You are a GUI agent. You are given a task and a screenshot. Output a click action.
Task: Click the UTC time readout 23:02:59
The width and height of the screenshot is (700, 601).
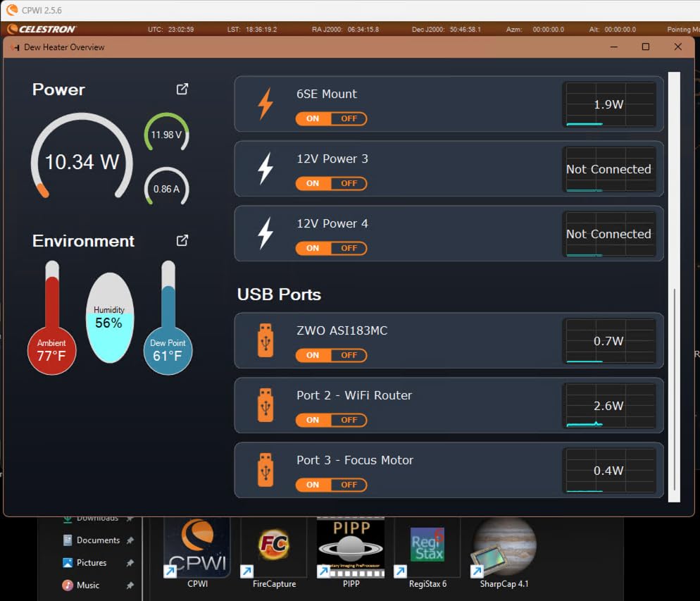pyautogui.click(x=181, y=30)
